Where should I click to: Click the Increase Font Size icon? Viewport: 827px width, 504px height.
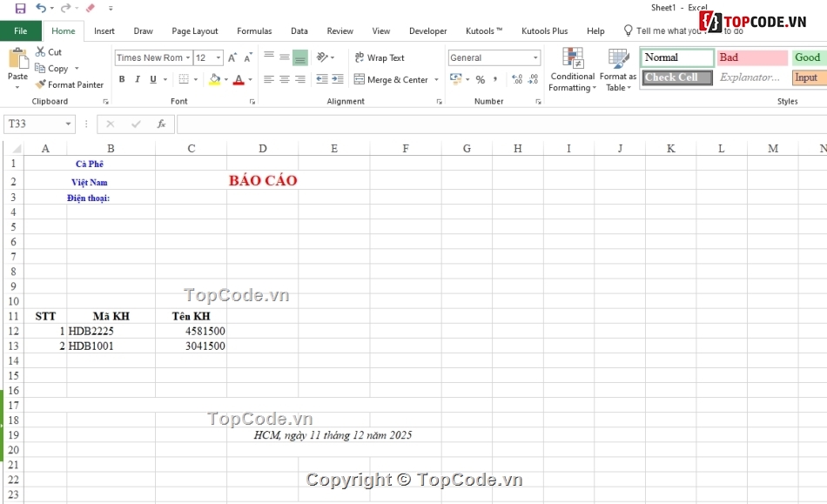232,58
